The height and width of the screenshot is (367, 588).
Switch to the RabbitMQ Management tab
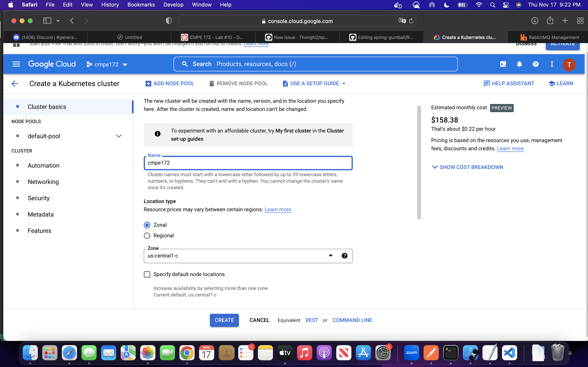pyautogui.click(x=550, y=37)
